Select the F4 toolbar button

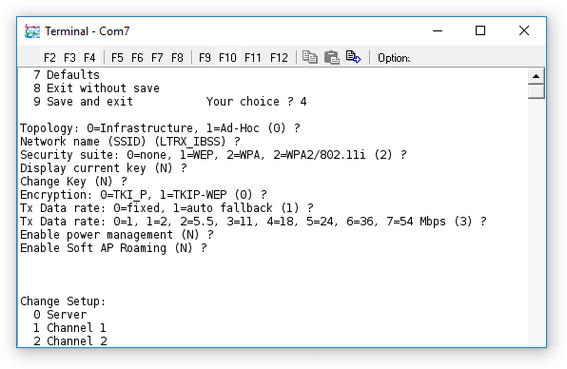[89, 58]
